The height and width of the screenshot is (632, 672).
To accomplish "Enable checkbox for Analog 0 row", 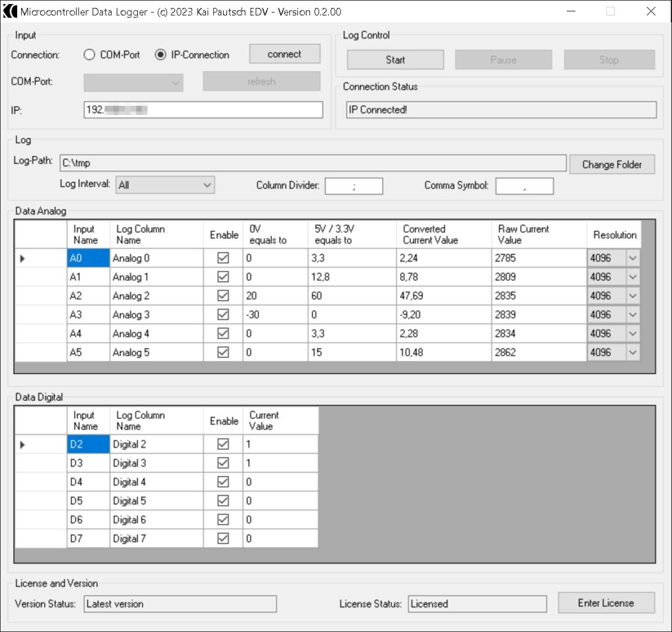I will tap(223, 258).
